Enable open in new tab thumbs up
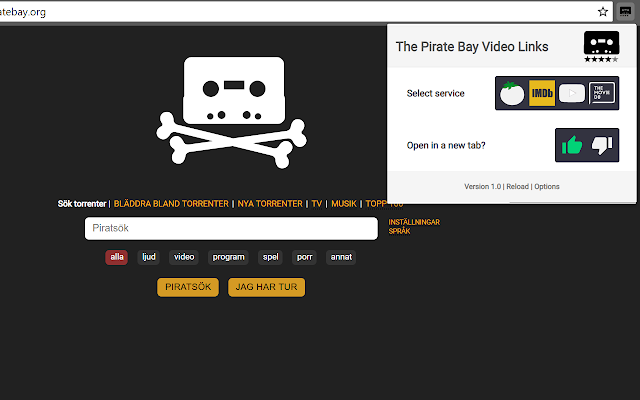 click(x=572, y=145)
